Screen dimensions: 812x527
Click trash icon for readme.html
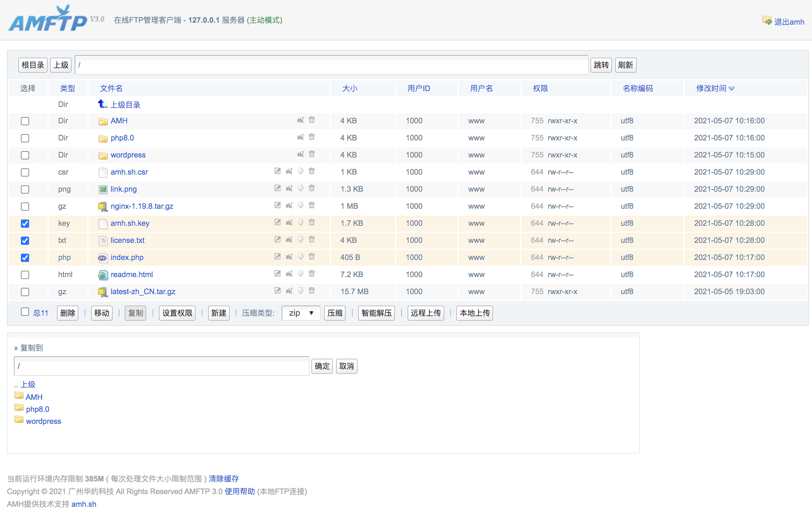pos(311,273)
